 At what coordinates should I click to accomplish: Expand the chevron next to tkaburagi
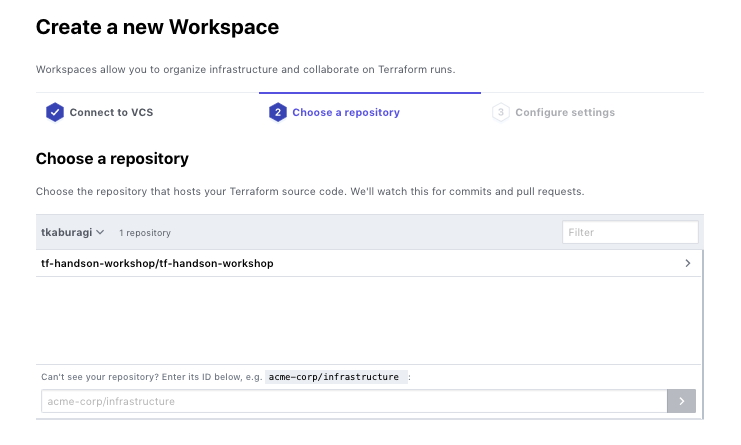coord(100,232)
